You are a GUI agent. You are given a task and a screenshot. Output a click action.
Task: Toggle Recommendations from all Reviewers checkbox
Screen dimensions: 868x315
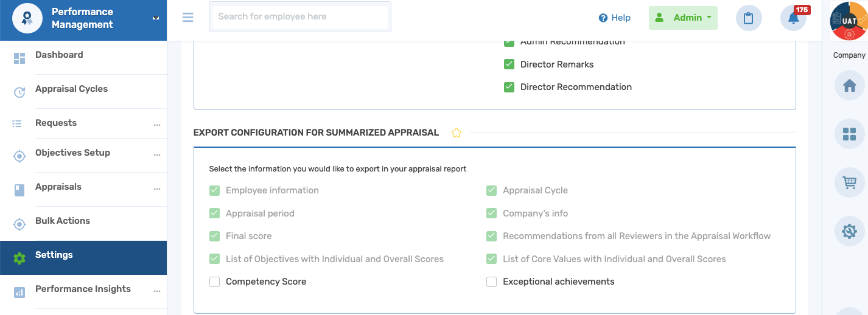click(491, 236)
